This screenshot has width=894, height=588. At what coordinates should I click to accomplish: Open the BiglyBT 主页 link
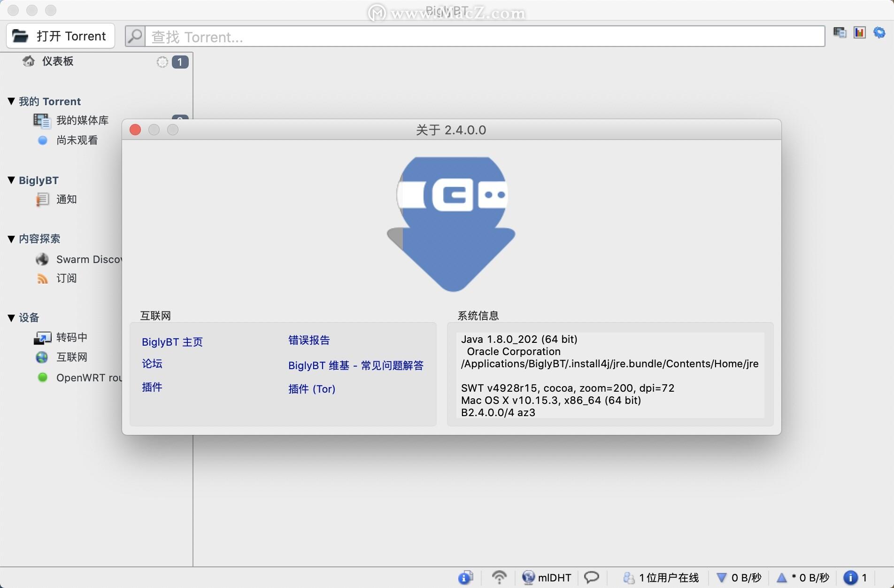(x=172, y=342)
